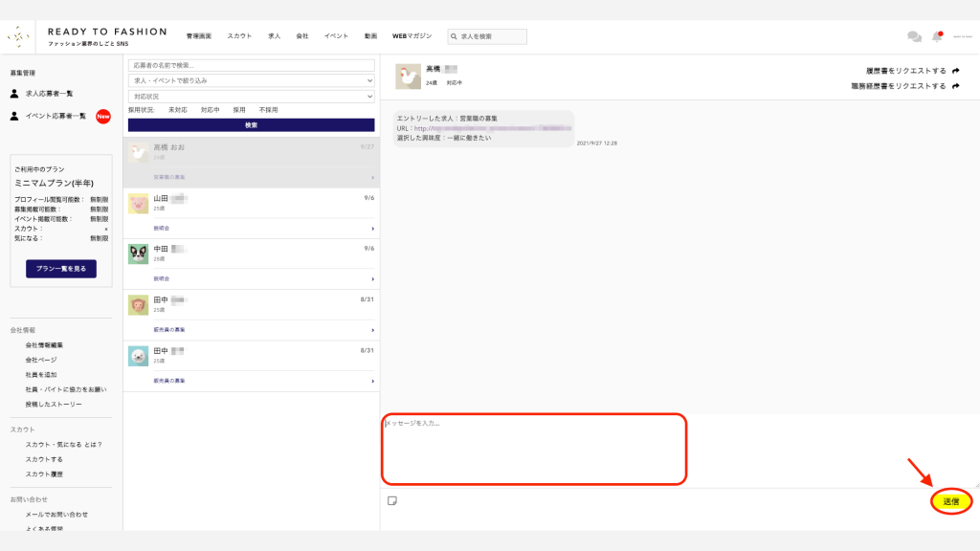Click the notification bell icon

[938, 36]
